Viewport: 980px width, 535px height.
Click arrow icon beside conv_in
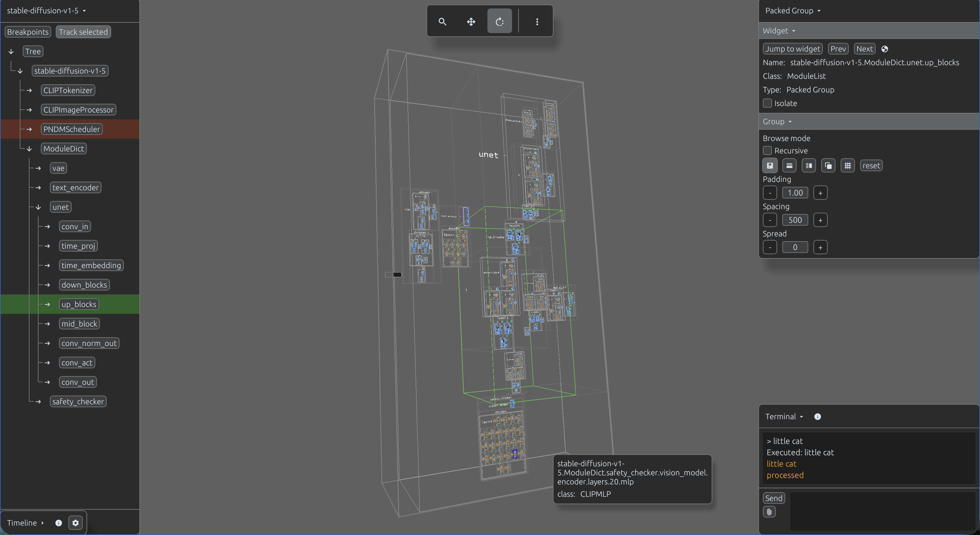[x=48, y=227]
